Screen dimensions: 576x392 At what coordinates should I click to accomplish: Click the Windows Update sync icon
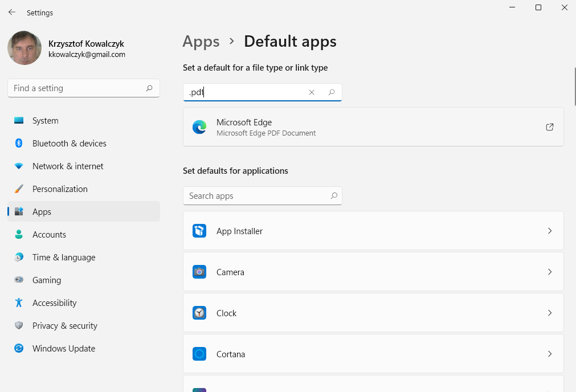coord(19,348)
